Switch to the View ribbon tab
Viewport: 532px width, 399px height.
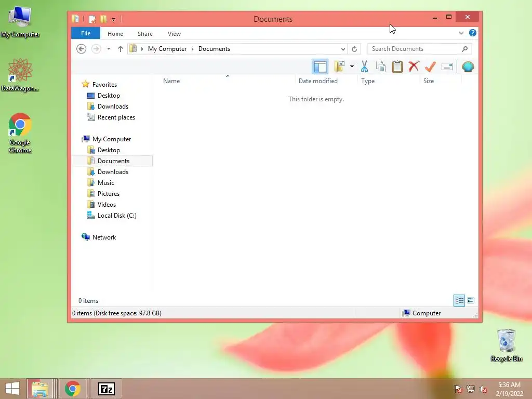click(174, 34)
